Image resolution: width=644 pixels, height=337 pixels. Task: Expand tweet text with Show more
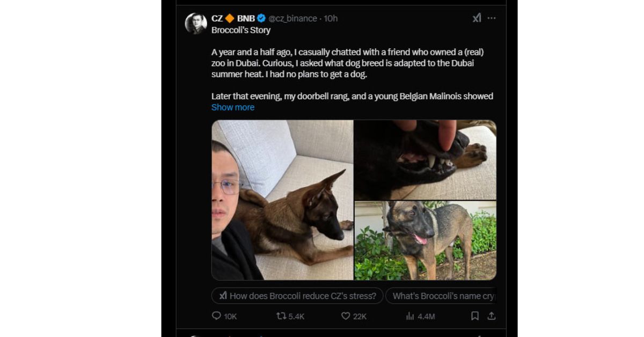[x=233, y=107]
